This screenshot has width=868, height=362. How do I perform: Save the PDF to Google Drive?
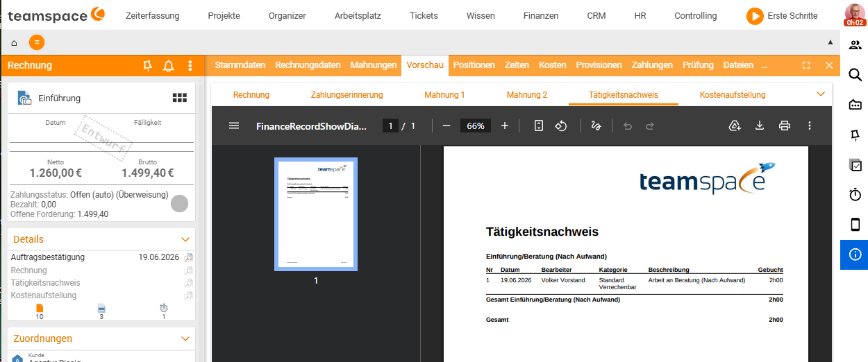click(x=735, y=126)
